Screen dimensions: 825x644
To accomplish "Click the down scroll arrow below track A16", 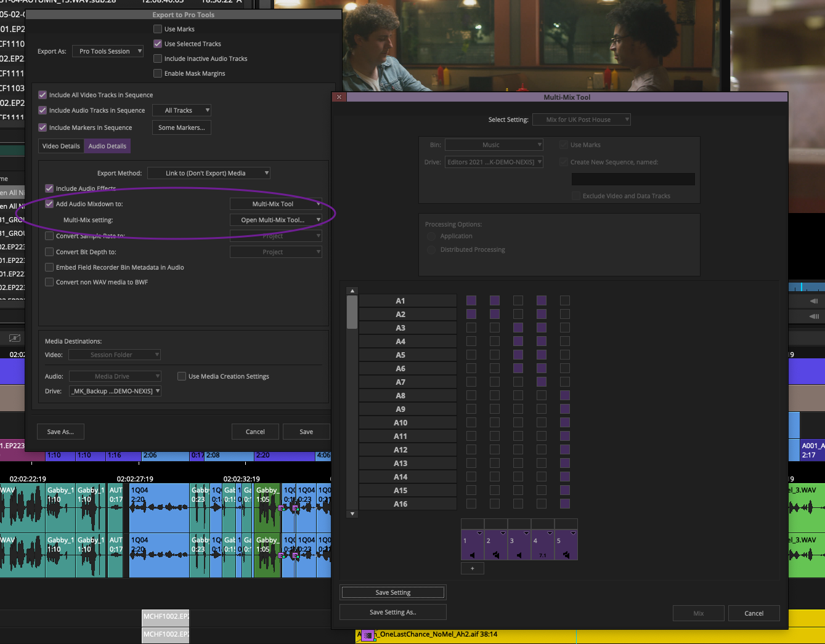I will (352, 513).
